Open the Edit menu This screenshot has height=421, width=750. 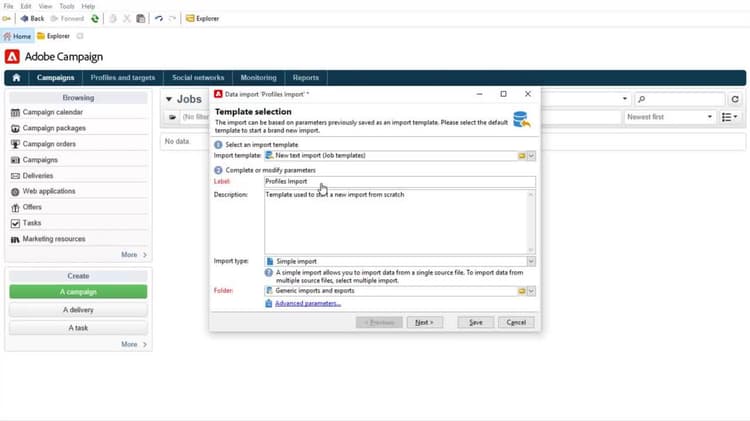tap(26, 6)
